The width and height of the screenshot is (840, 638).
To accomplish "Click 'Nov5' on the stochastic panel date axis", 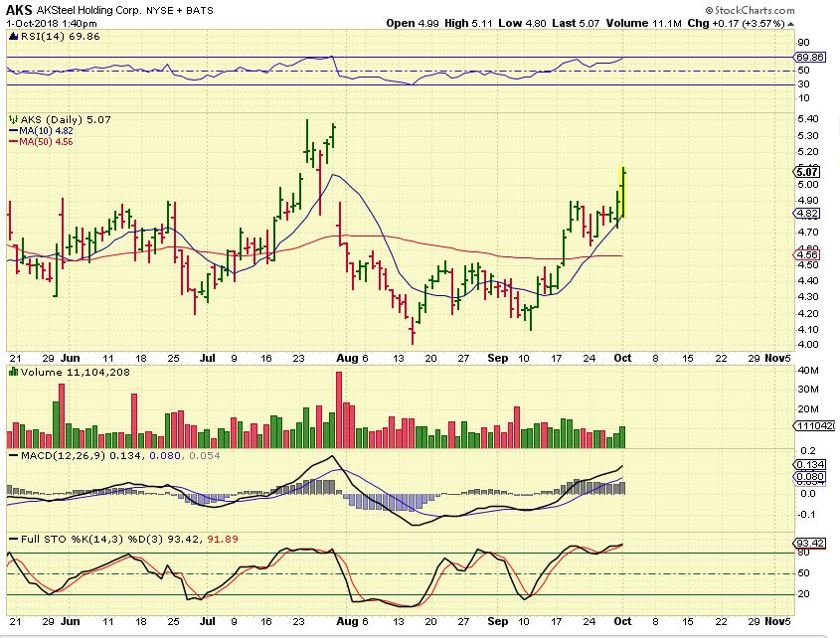I will point(777,621).
